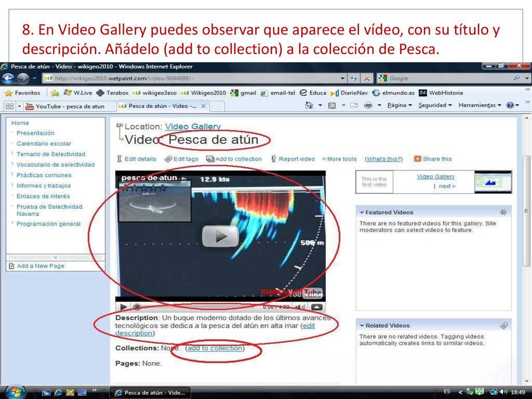Refresh the page with the refresh icon
The height and width of the screenshot is (399, 532).
pyautogui.click(x=354, y=78)
